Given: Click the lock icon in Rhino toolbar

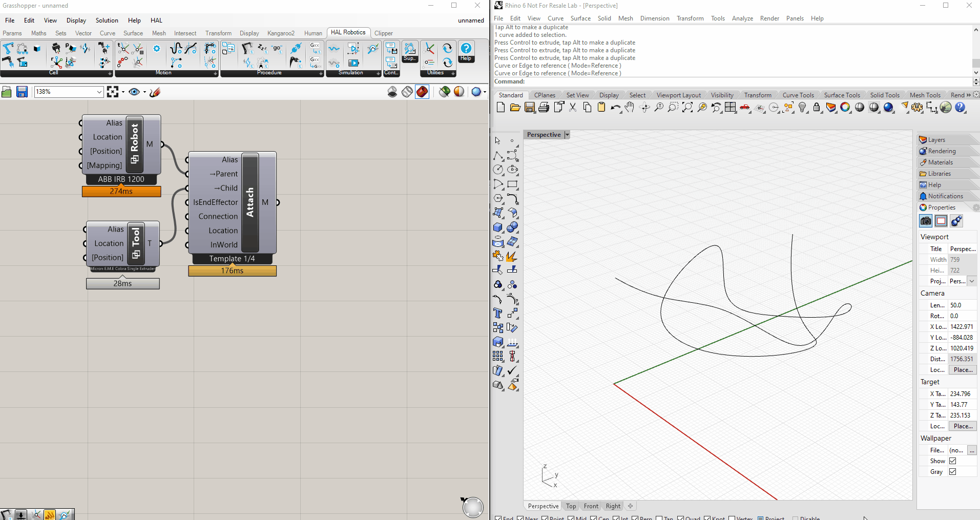Looking at the screenshot, I should click(x=817, y=107).
